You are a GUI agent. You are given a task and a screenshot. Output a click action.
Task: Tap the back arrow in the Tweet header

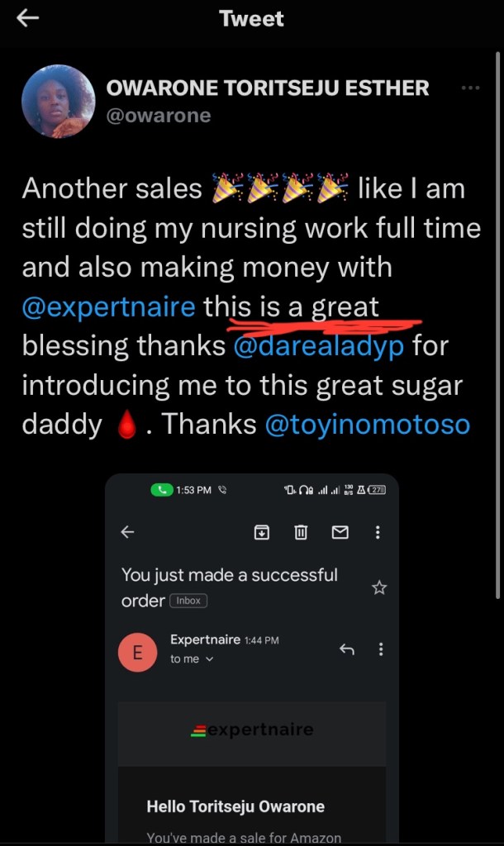tap(27, 19)
